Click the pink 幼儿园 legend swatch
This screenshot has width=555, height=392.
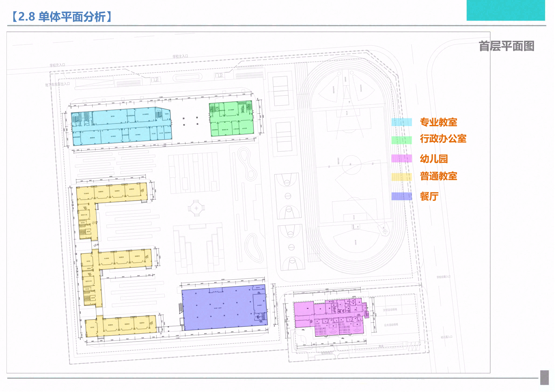(x=402, y=158)
